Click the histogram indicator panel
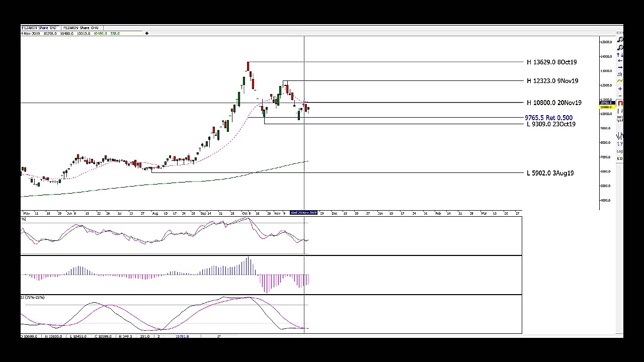The height and width of the screenshot is (362, 644). [271, 275]
